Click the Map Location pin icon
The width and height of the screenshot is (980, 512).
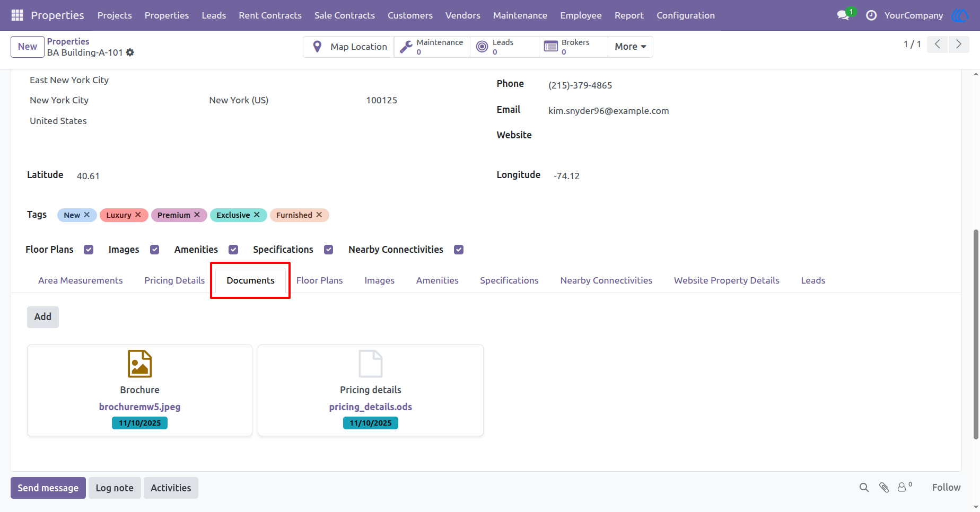[317, 47]
